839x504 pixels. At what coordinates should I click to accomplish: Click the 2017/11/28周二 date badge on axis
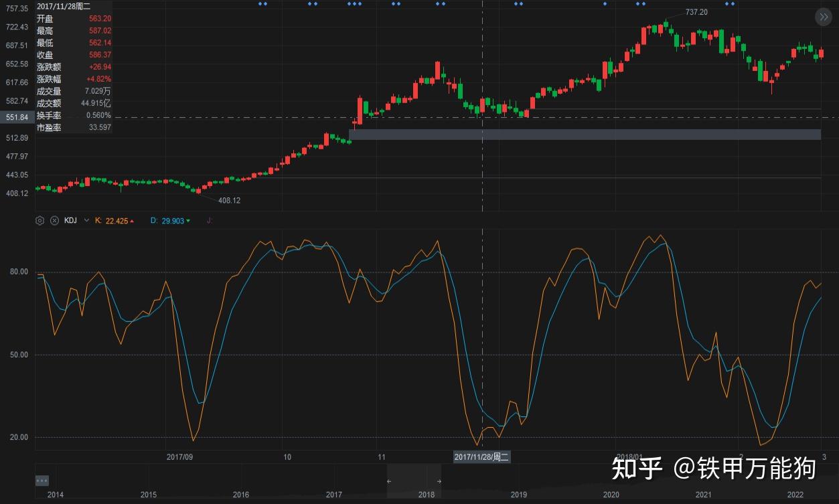coord(481,457)
